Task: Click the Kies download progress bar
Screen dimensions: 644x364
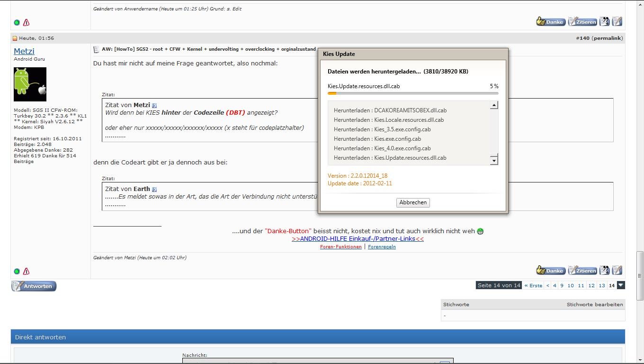Action: click(x=413, y=93)
